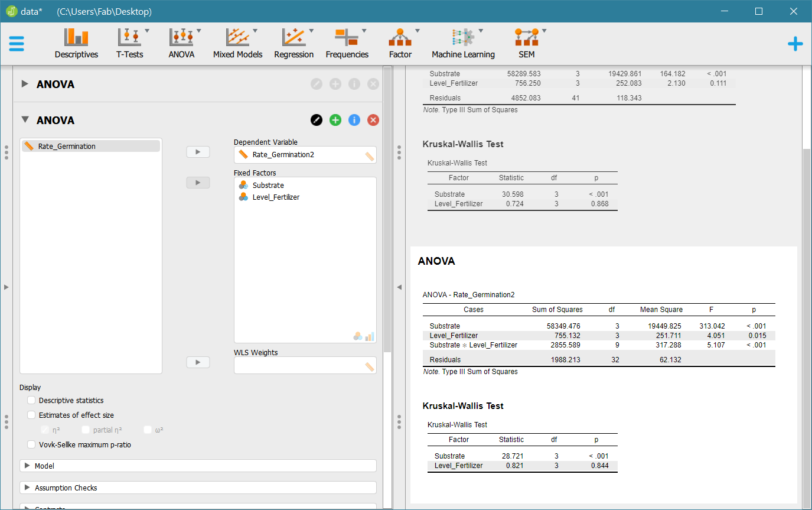Click the options panel vertical scrollbar

pos(387,210)
